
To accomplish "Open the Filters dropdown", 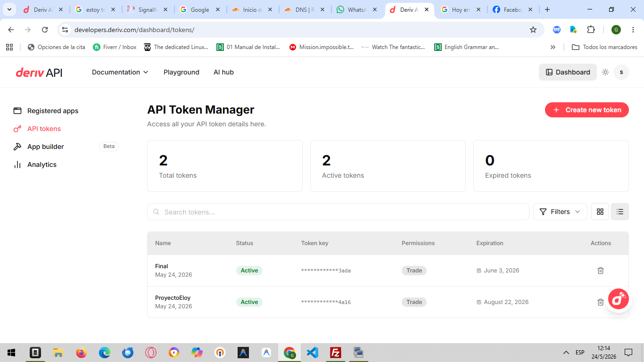I will click(x=560, y=212).
